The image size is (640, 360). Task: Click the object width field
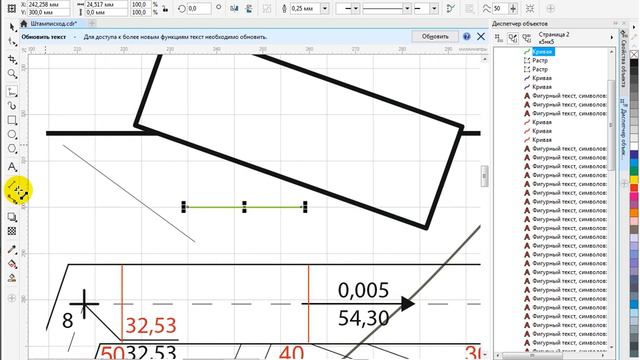click(106, 4)
